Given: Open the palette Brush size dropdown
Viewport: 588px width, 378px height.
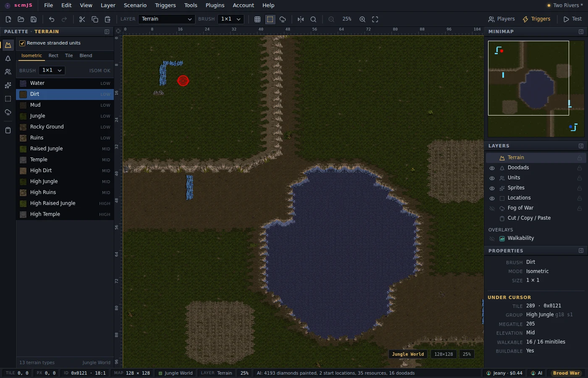Looking at the screenshot, I should coord(52,71).
